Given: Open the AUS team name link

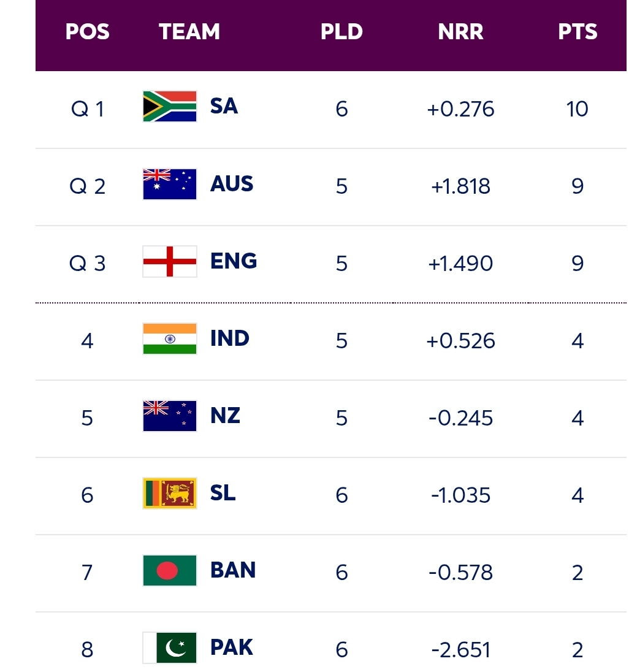Looking at the screenshot, I should [232, 184].
